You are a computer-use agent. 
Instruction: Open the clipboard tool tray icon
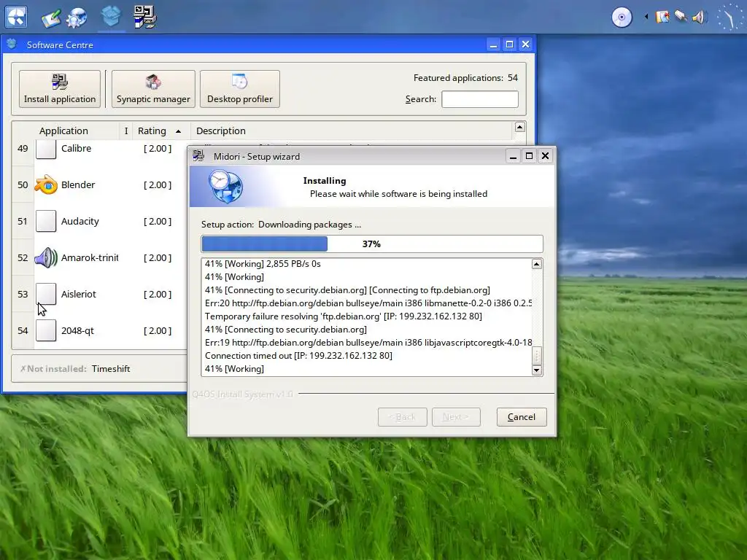[662, 17]
